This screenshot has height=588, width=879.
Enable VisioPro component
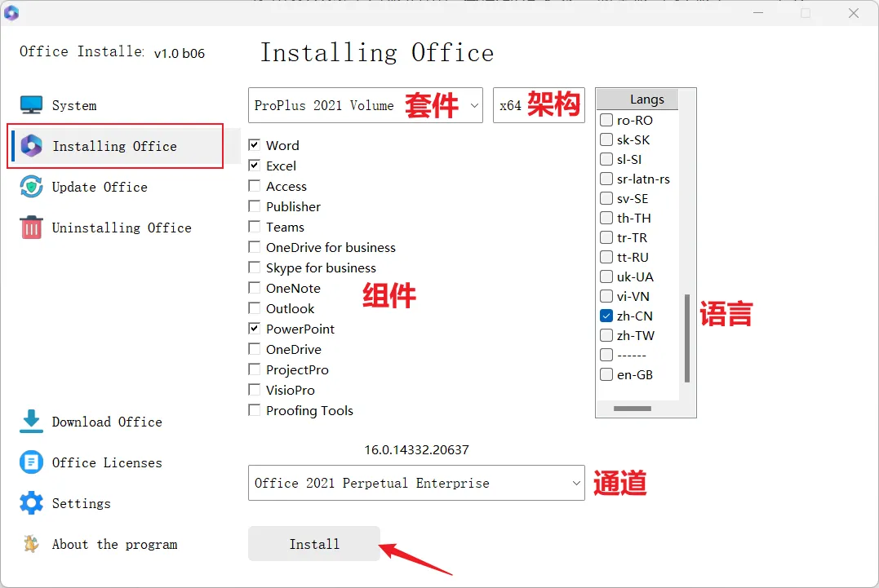tap(254, 390)
